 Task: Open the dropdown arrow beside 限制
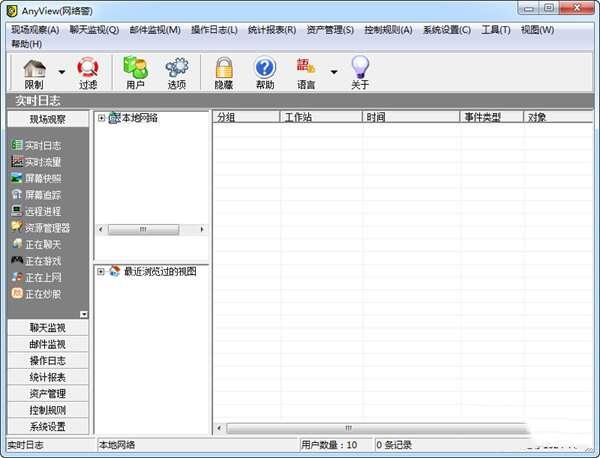[x=62, y=72]
